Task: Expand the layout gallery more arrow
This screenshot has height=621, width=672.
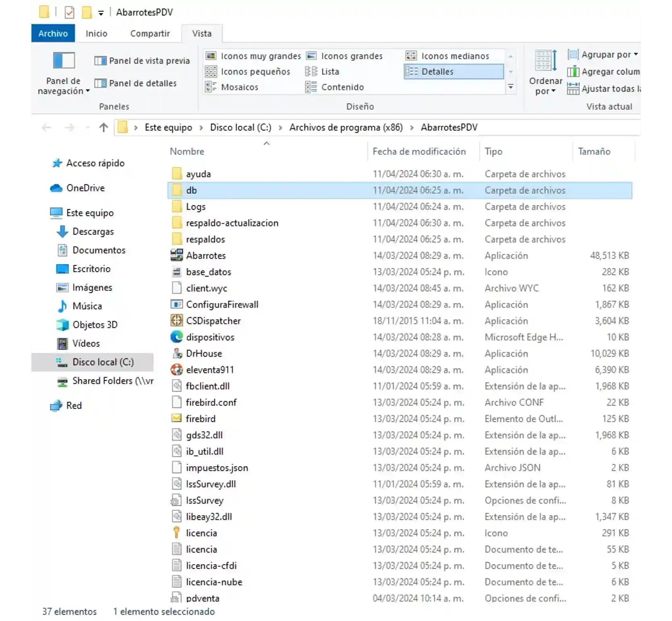Action: pyautogui.click(x=510, y=87)
